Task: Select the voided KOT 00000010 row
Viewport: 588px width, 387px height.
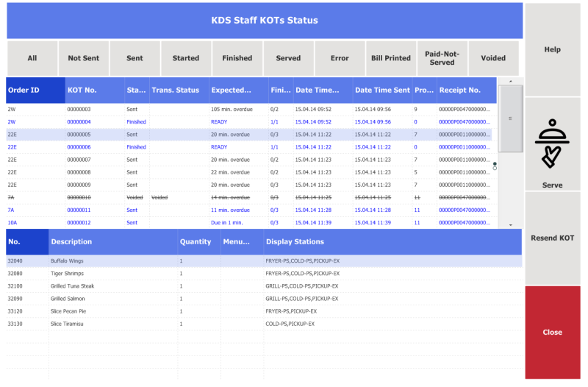Action: point(251,197)
